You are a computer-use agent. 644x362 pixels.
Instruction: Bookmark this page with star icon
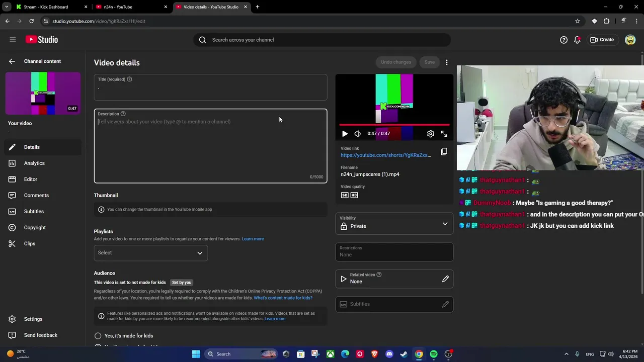pos(578,21)
